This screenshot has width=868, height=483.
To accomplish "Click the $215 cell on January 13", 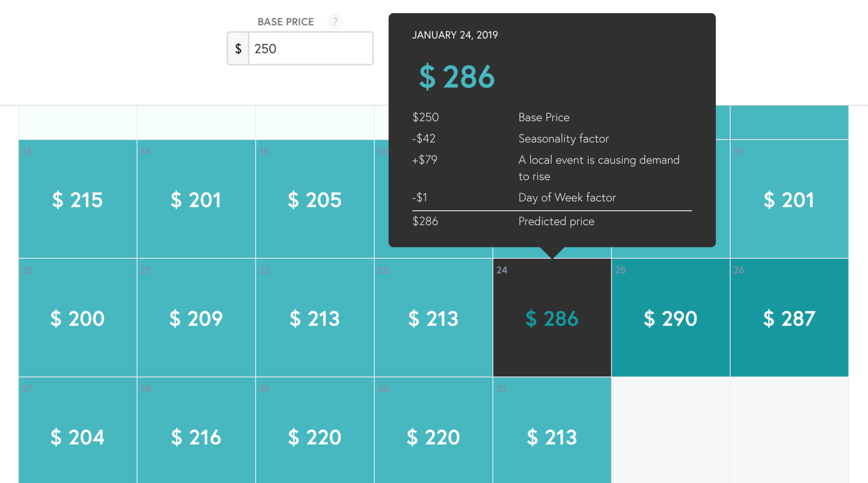I will [x=77, y=199].
